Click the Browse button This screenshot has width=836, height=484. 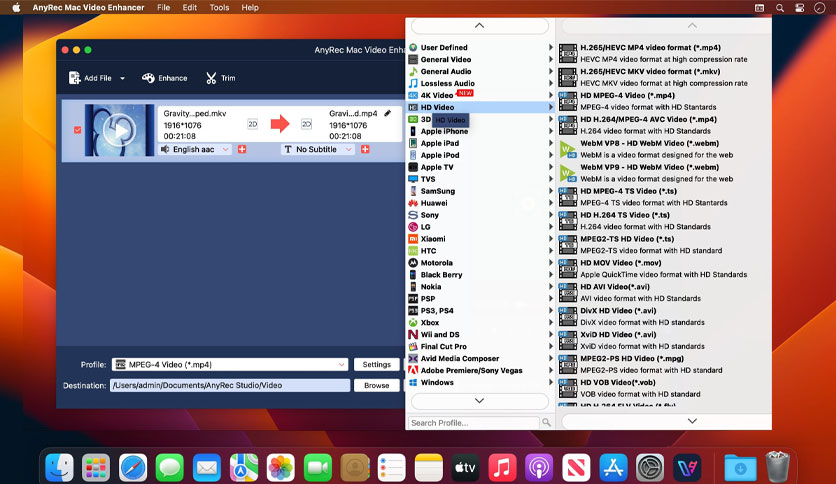[376, 385]
